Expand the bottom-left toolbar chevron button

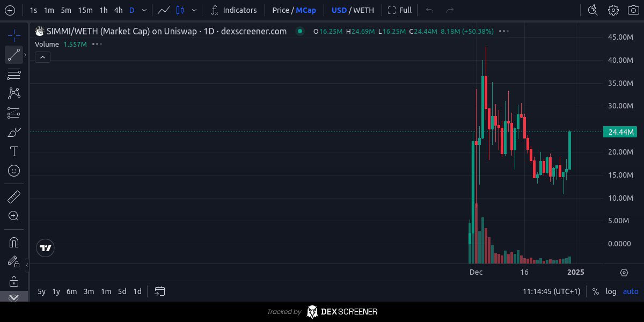(x=14, y=298)
